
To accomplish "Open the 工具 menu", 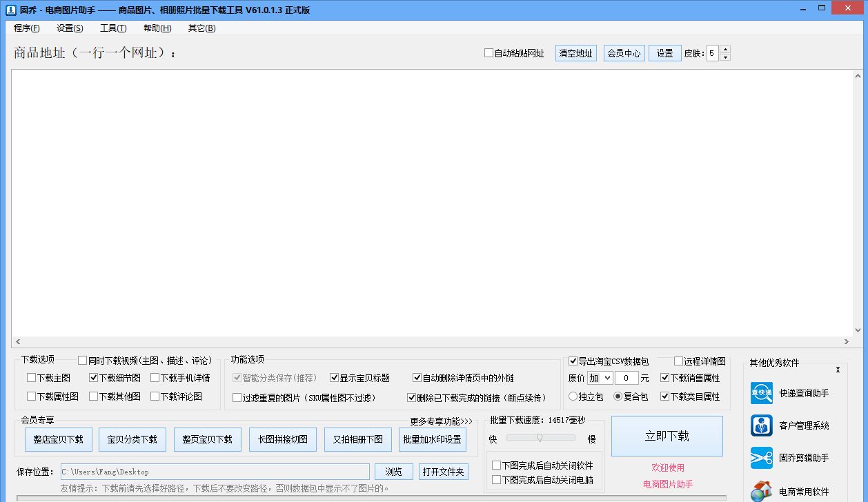I will click(x=115, y=28).
